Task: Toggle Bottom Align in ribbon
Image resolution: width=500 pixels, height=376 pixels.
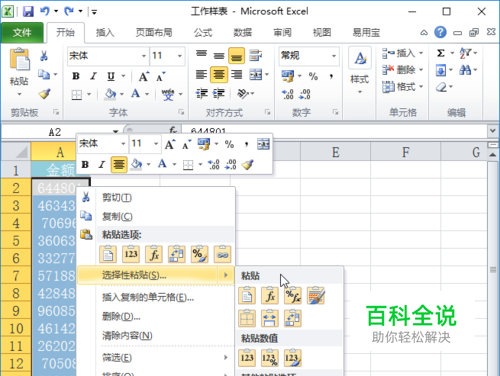Action: click(237, 55)
